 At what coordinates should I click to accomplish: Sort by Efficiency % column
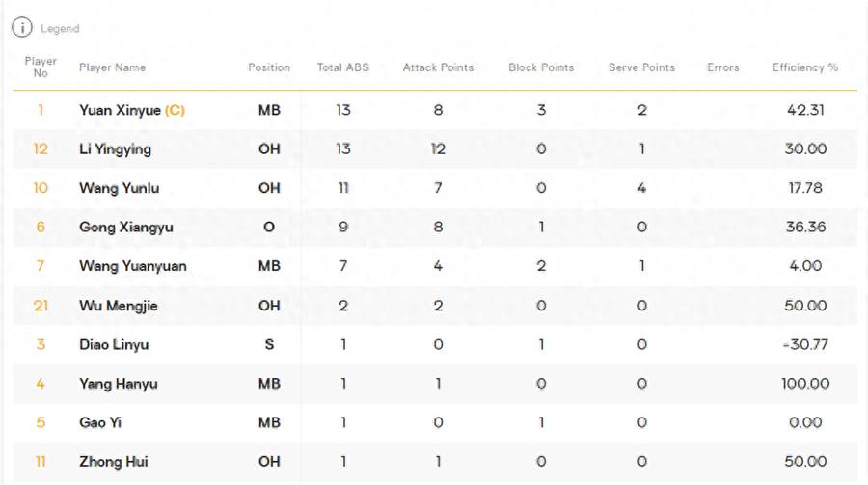805,67
